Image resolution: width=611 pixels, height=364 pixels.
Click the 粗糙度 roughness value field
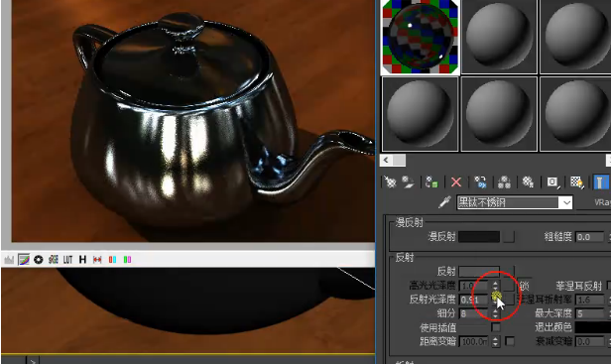(x=589, y=237)
